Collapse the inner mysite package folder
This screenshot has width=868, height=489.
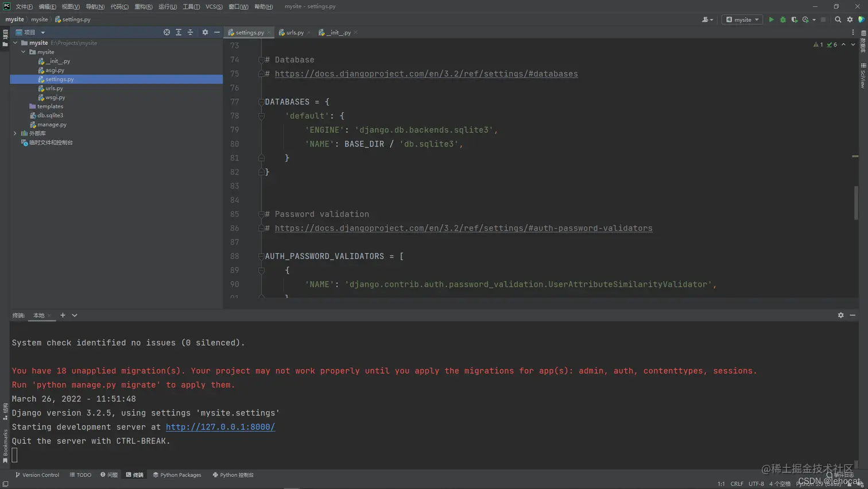(24, 52)
